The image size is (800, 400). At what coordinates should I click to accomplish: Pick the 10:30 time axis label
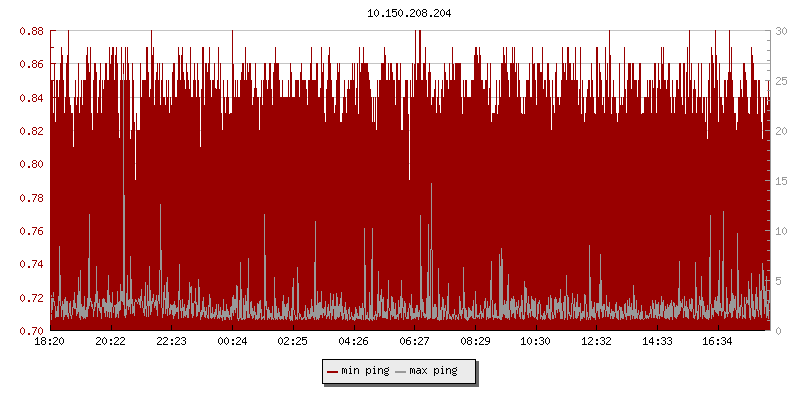click(x=535, y=342)
